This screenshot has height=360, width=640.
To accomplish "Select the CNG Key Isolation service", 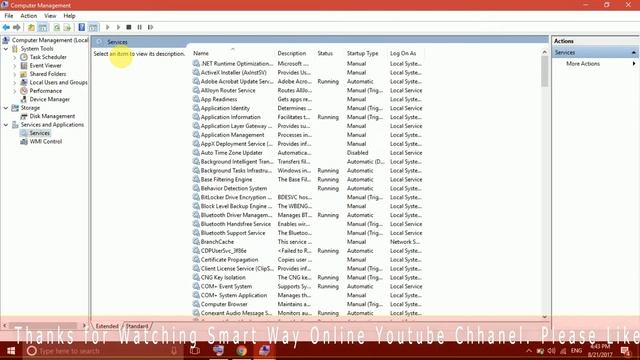I will 307,278.
